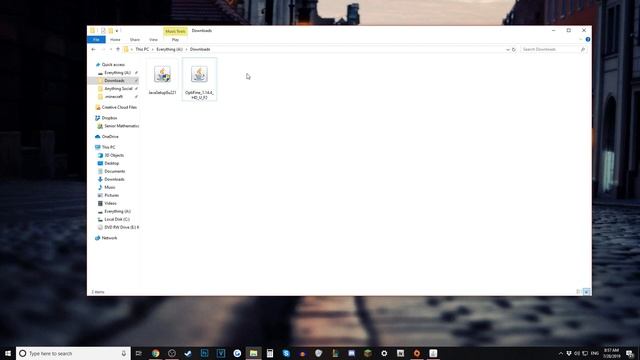
Task: Open Local Disk (C:) in sidebar
Action: [117, 220]
